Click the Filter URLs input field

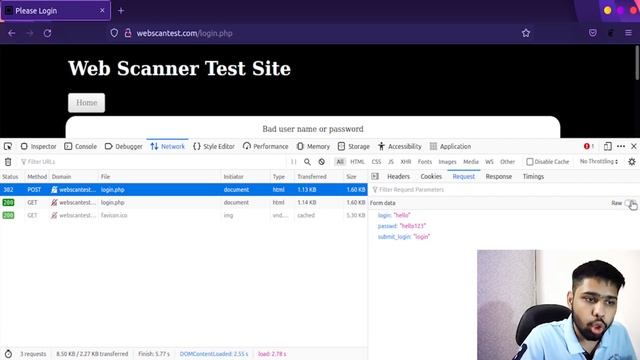(x=153, y=162)
